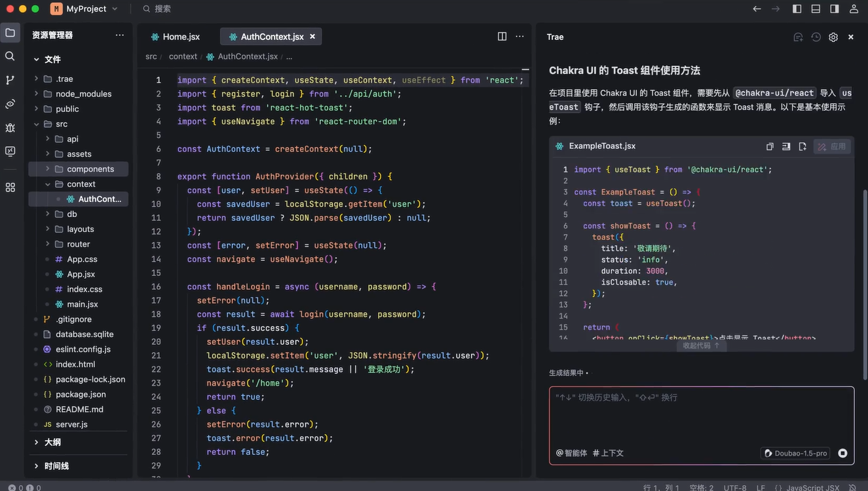The image size is (868, 491).
Task: Click the notifications bell in status bar
Action: pos(852,488)
